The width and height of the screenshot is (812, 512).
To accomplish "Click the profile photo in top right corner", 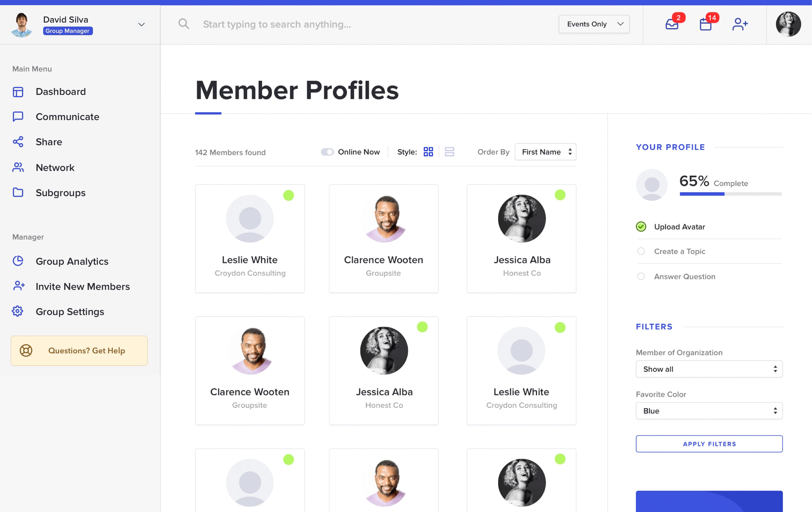I will (x=788, y=24).
